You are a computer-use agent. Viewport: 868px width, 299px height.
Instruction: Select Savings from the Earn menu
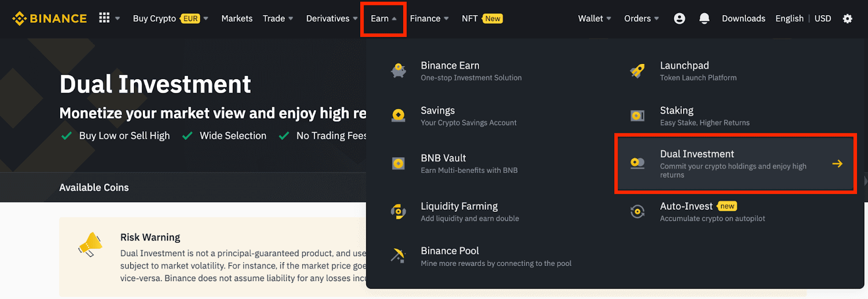click(438, 115)
